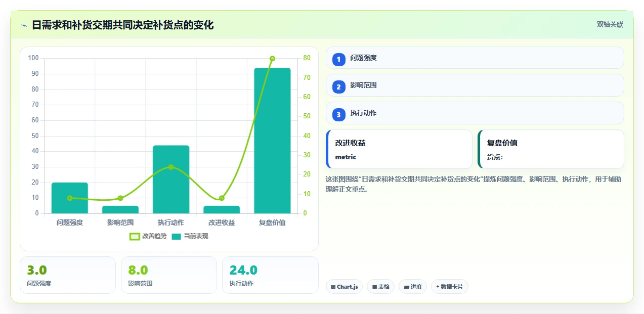Click the 问题强度 x-axis label
The image size is (644, 314).
click(70, 222)
